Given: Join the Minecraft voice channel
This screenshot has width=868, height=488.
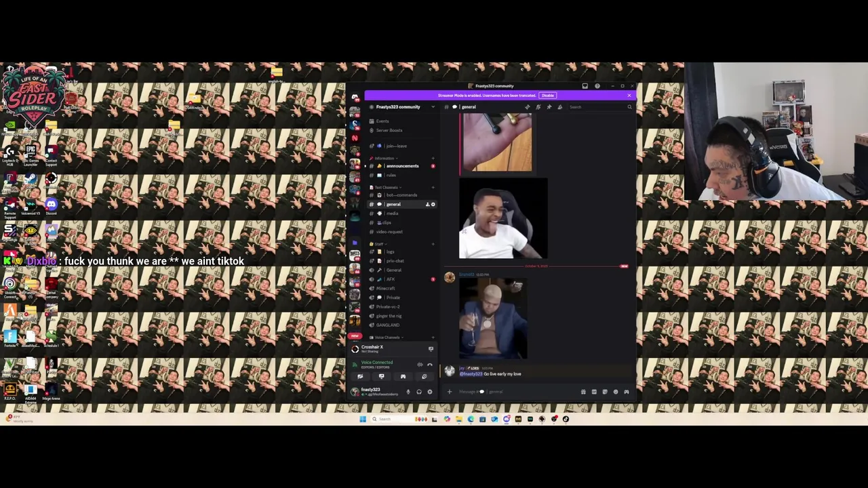Looking at the screenshot, I should click(x=385, y=288).
